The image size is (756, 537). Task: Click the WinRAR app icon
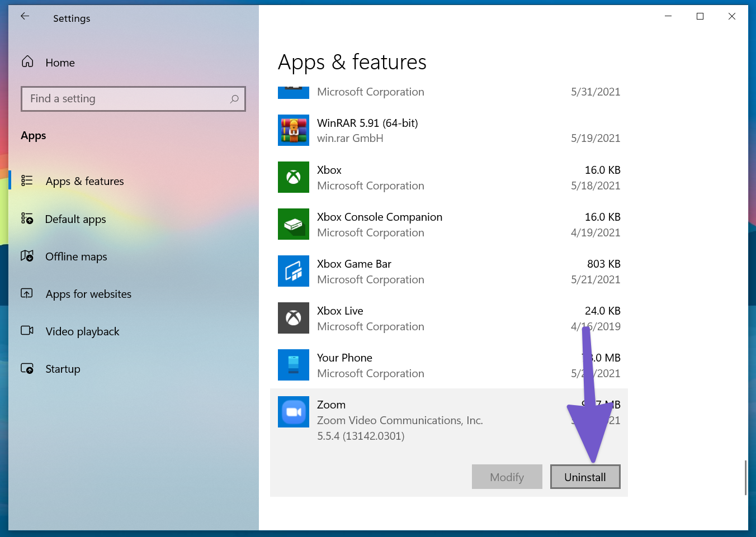coord(294,130)
